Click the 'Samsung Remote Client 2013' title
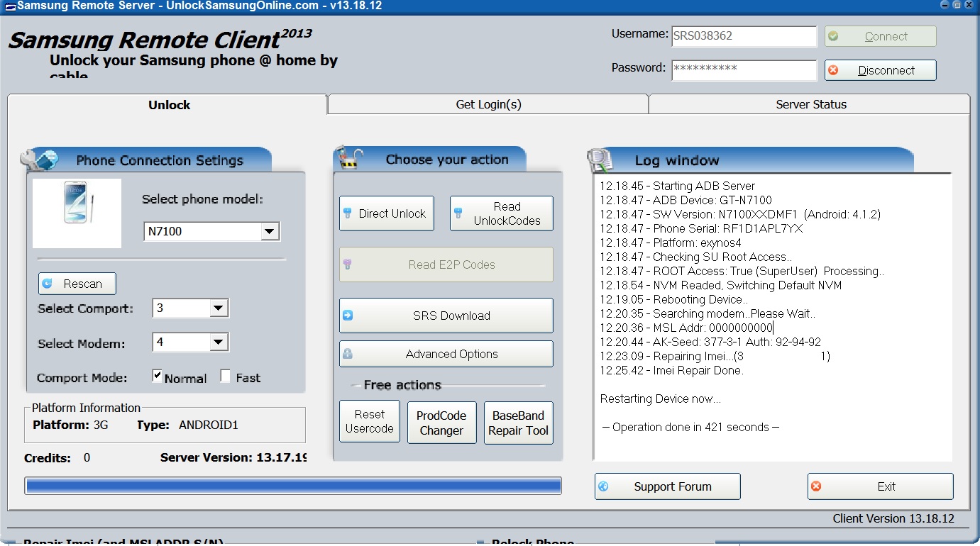The width and height of the screenshot is (980, 546). 159,39
